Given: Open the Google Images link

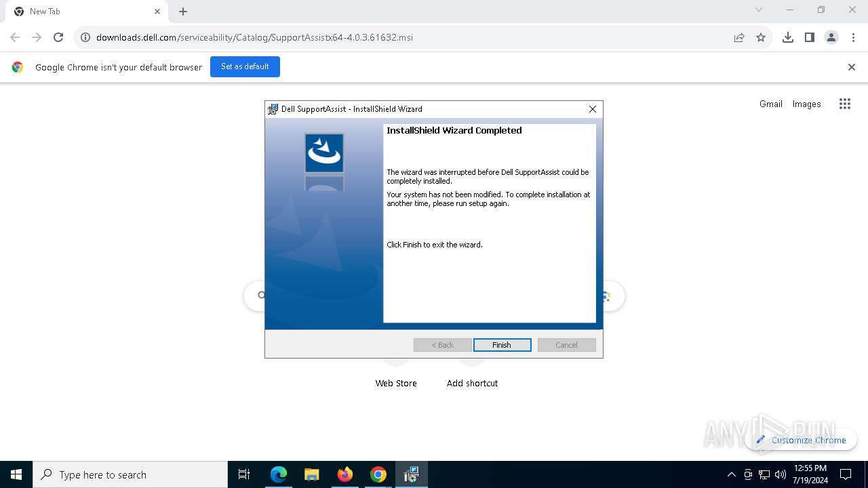Looking at the screenshot, I should [807, 104].
